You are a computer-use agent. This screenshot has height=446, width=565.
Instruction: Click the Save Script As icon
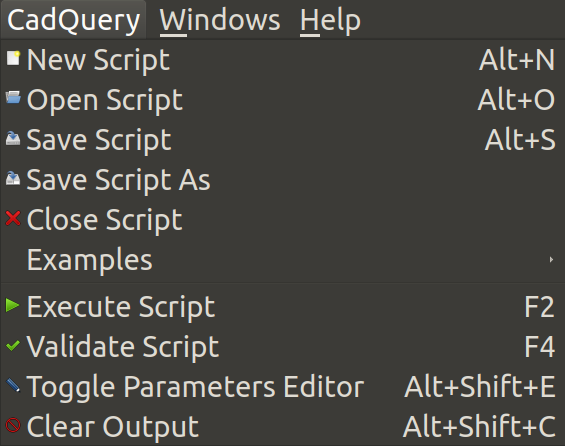tap(13, 178)
